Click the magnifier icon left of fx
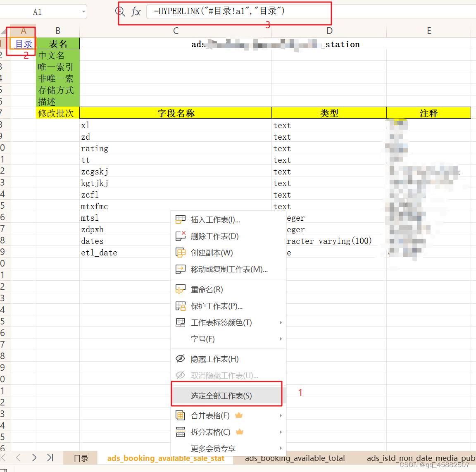 click(120, 11)
